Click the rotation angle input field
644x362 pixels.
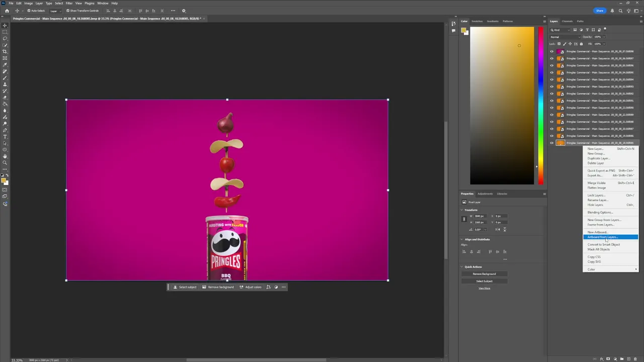(481, 229)
